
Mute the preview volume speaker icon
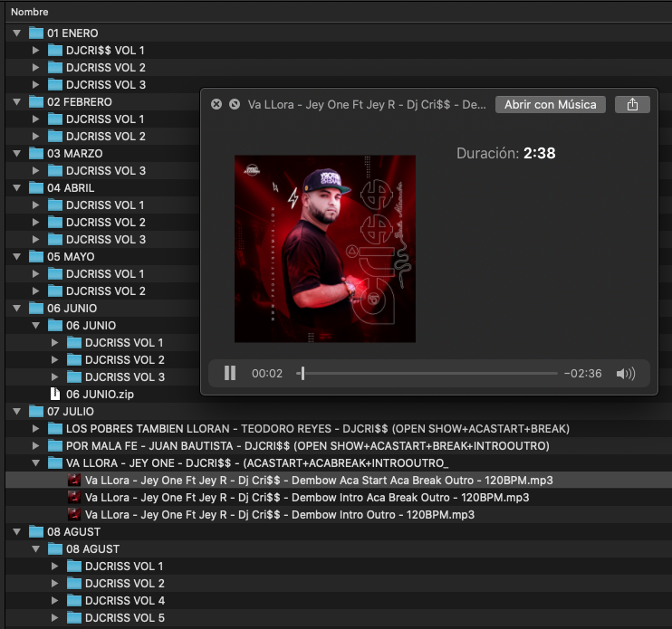click(x=625, y=373)
